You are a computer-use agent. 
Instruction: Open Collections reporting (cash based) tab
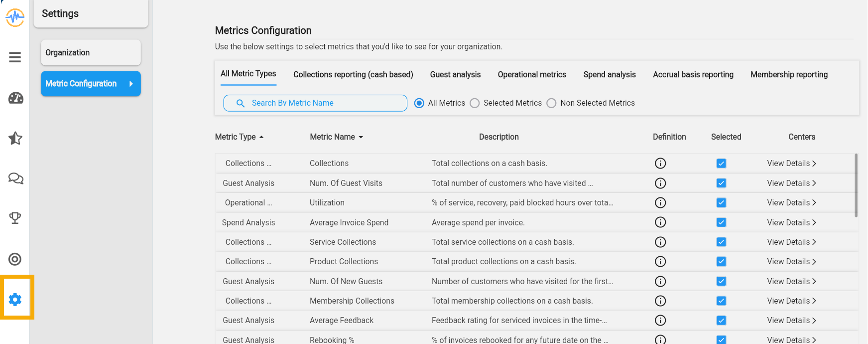point(353,75)
